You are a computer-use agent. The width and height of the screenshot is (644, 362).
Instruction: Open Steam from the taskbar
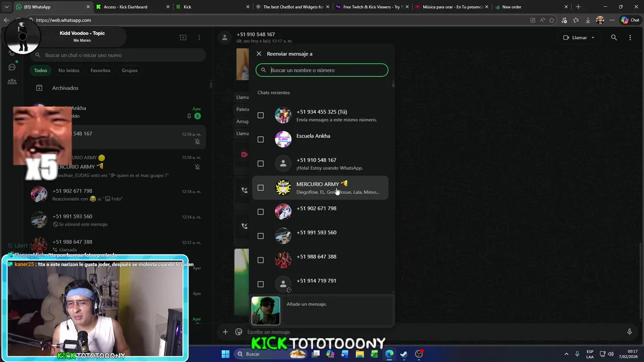pyautogui.click(x=404, y=354)
